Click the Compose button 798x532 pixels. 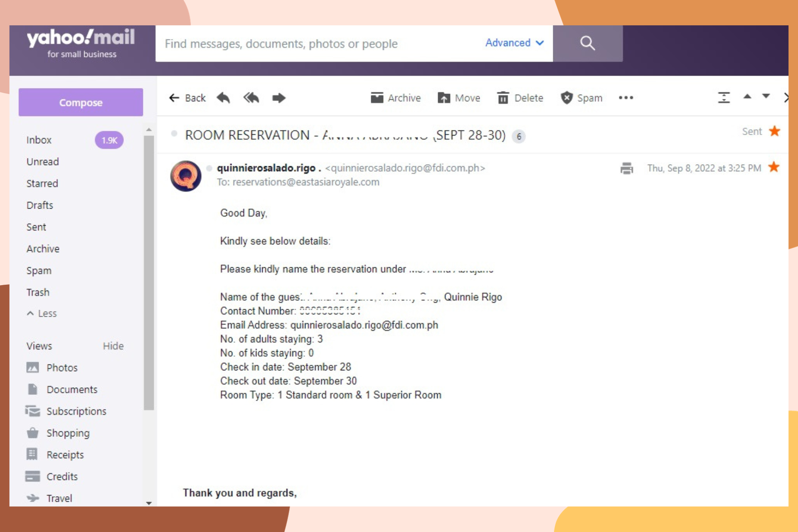pyautogui.click(x=81, y=102)
